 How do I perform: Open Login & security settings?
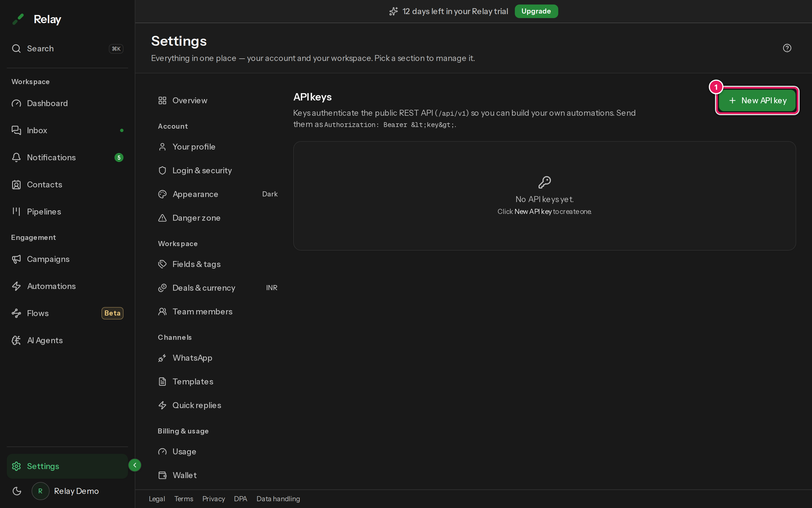tap(218, 170)
